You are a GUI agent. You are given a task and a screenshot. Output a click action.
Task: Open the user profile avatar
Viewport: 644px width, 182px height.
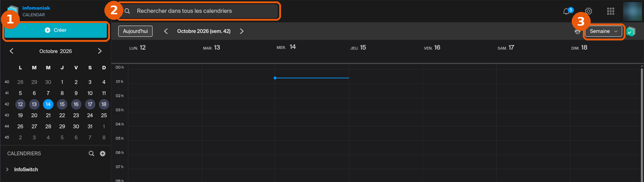632,11
